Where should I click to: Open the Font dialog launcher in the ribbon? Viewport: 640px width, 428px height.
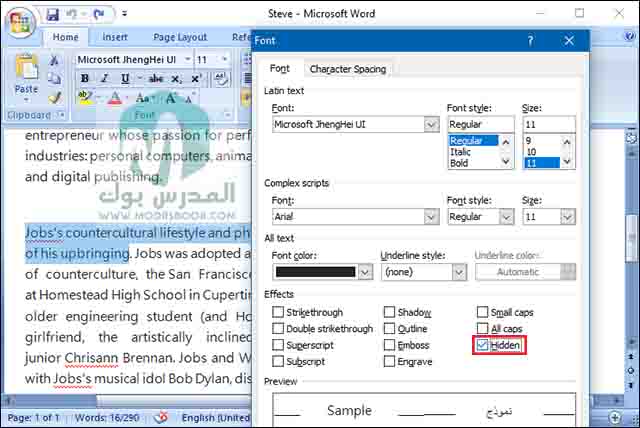pos(227,115)
